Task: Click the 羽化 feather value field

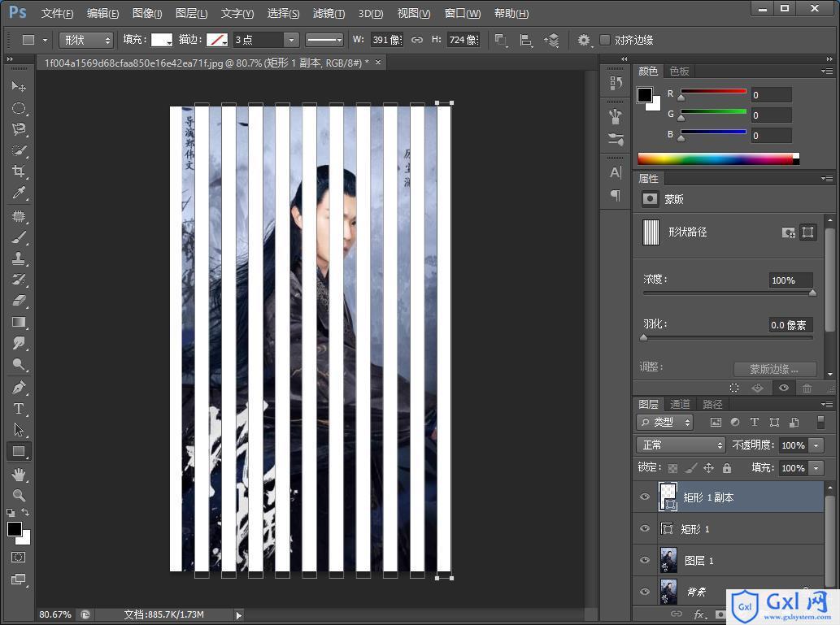Action: coord(790,324)
